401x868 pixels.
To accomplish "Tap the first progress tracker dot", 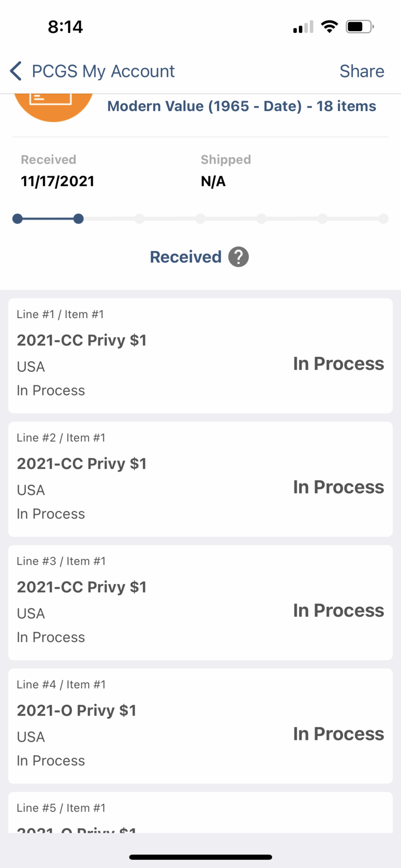I will coord(18,219).
